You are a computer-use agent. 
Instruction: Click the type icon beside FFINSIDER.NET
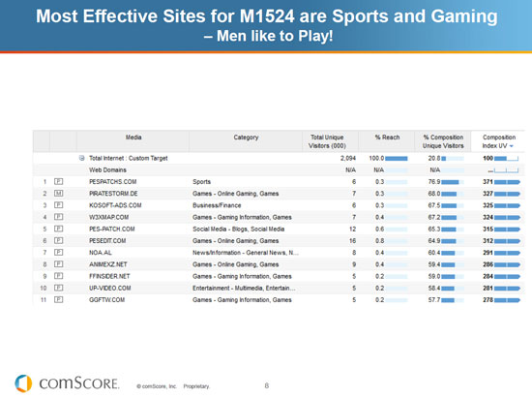pyautogui.click(x=58, y=276)
